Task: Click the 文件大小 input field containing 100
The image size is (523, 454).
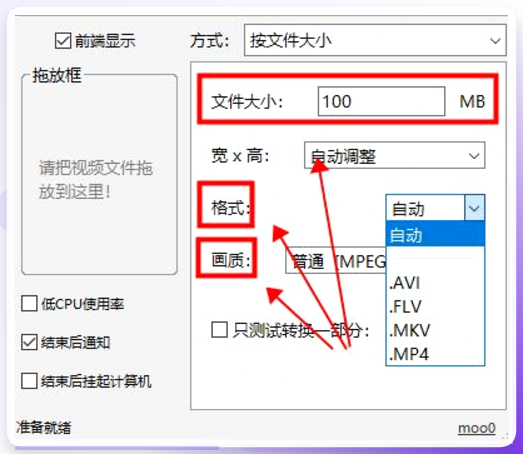Action: click(x=381, y=101)
